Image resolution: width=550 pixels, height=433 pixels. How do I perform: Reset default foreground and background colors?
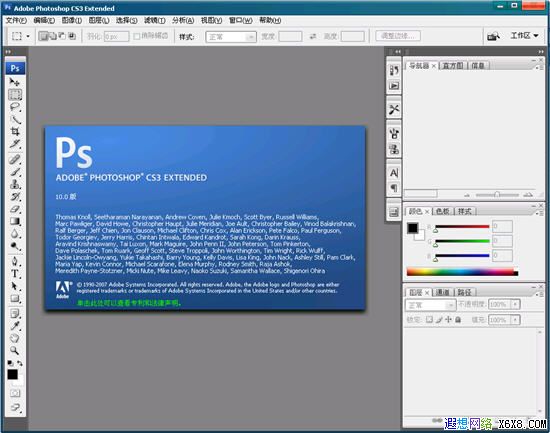pyautogui.click(x=11, y=363)
